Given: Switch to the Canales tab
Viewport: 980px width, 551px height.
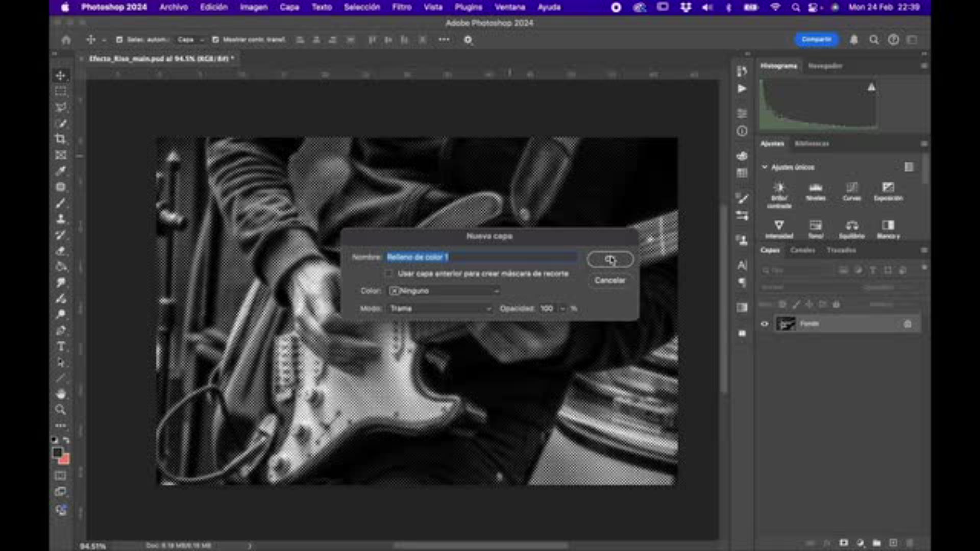Looking at the screenshot, I should click(802, 250).
